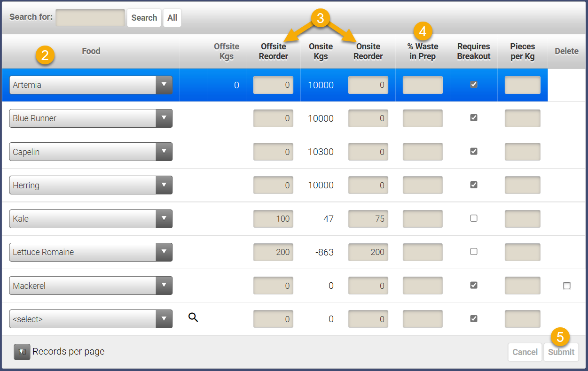
Task: Click Artemia's Pieces per Kg field
Action: 523,85
